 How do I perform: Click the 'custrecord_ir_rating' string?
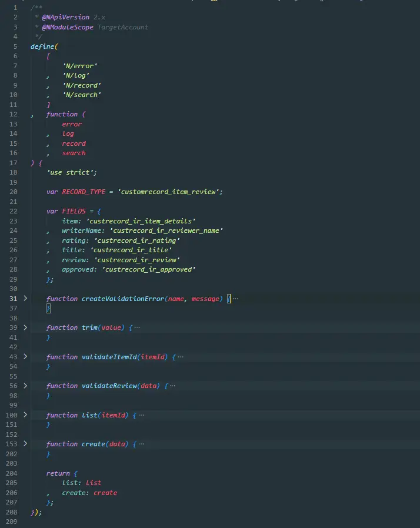coord(137,240)
